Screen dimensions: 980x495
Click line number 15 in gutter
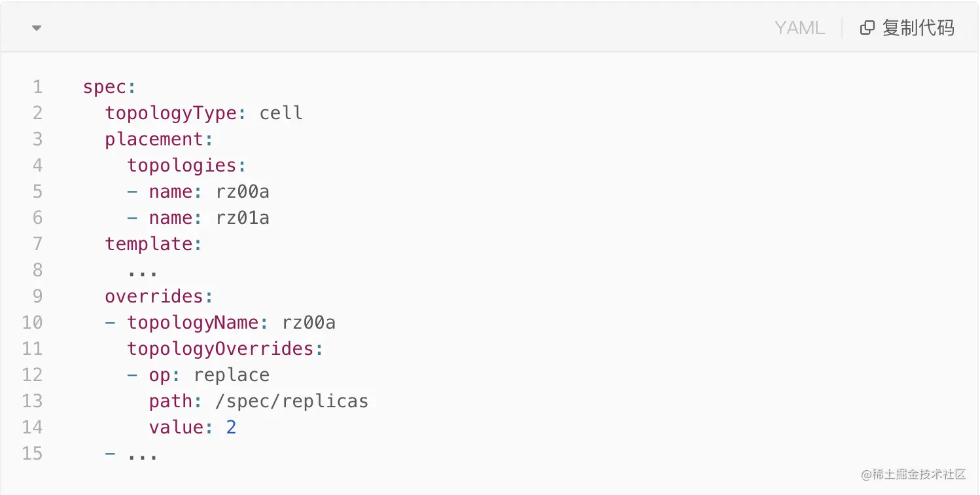(32, 453)
